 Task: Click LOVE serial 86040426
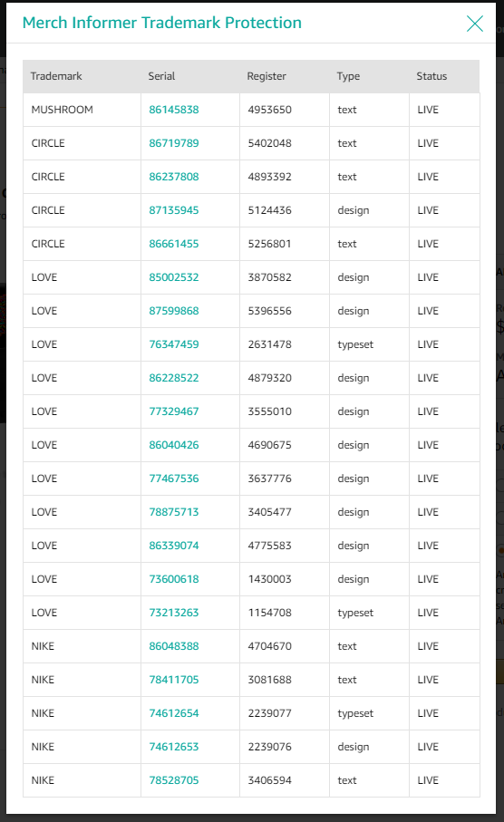point(174,445)
